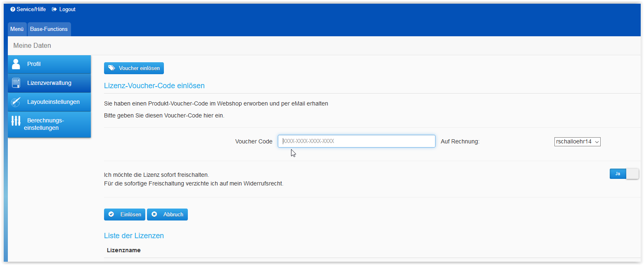Switch to the Menü tab
Viewport: 644px width, 265px height.
[17, 29]
